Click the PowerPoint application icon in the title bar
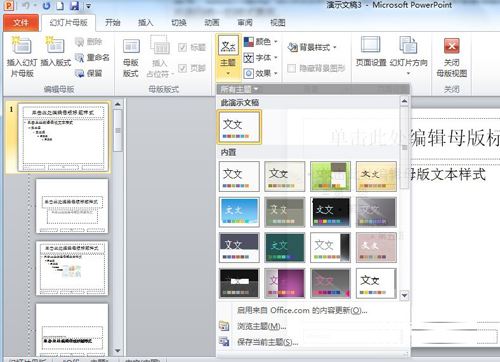This screenshot has height=362, width=500. pyautogui.click(x=9, y=6)
